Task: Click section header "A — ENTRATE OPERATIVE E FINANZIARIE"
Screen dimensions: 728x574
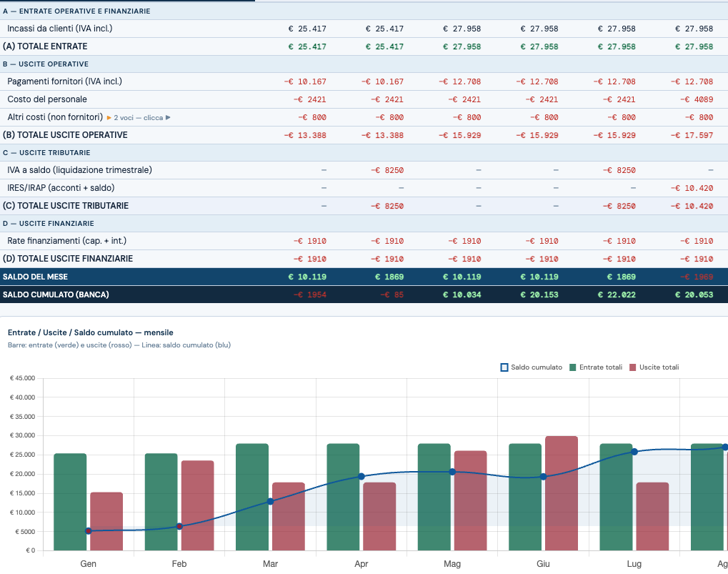Action: click(x=76, y=11)
